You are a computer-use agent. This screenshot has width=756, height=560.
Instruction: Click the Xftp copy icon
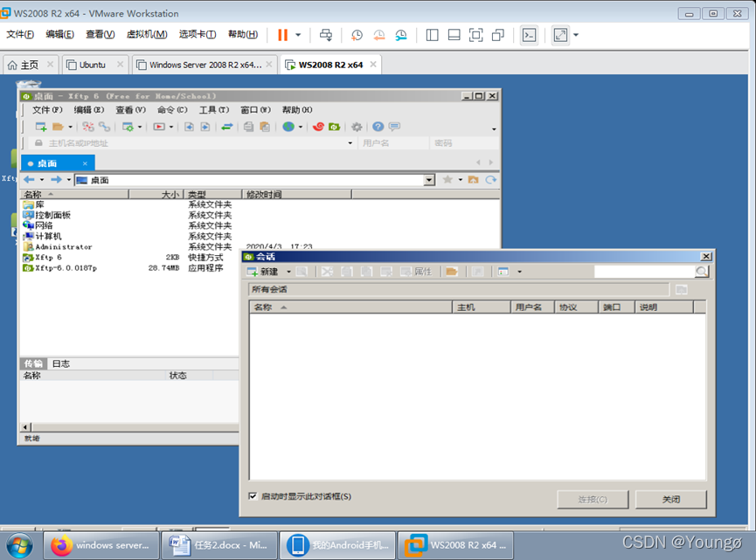(248, 127)
